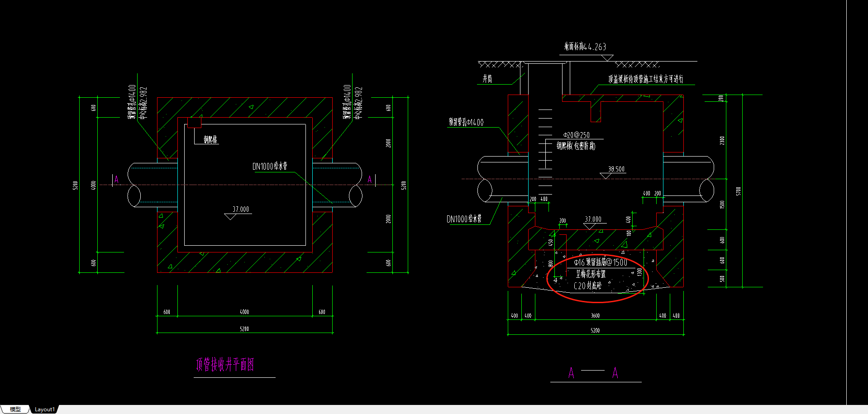
Task: Click the 180 dimension in the section
Action: (x=629, y=233)
